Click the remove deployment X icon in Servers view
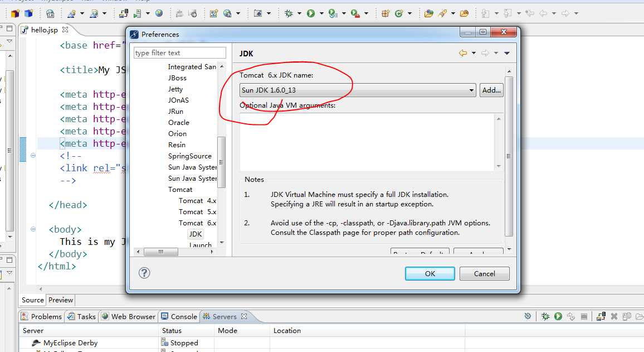The image size is (644, 352). coord(614,316)
